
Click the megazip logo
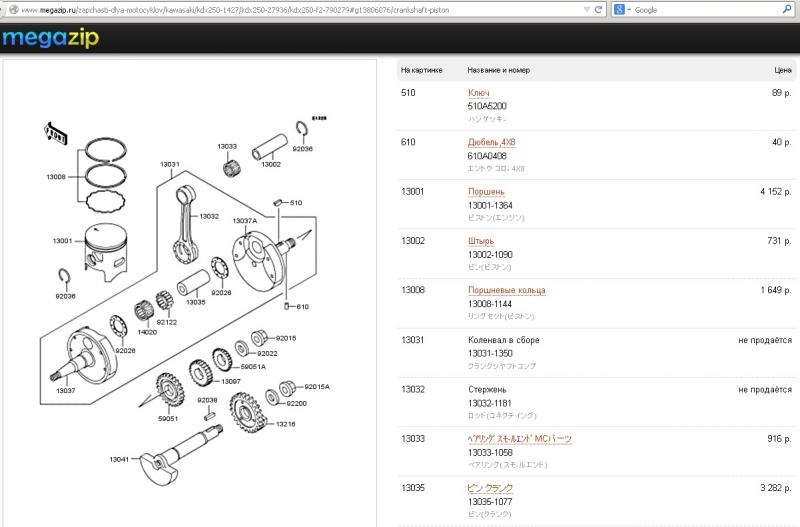(x=48, y=39)
